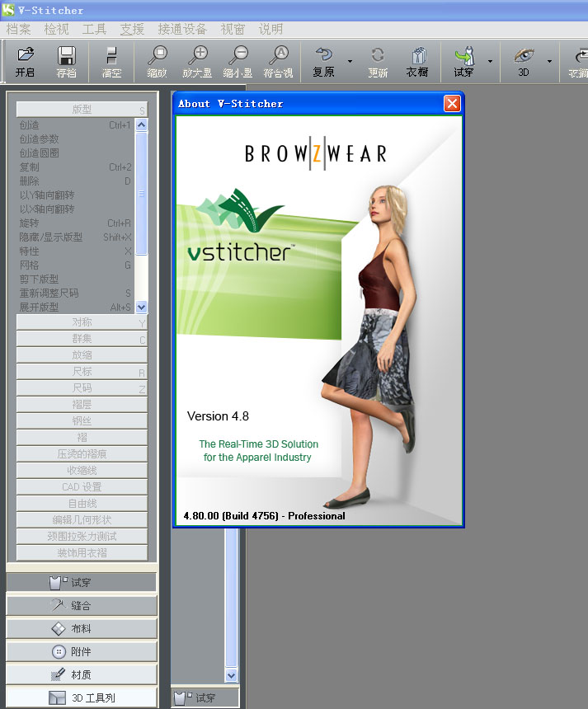Expand the CAD 设置 section

point(82,487)
